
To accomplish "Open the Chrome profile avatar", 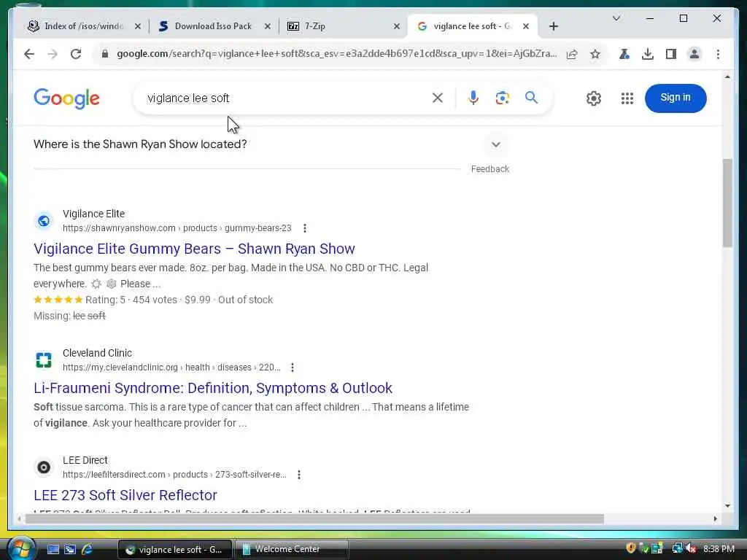I will [694, 54].
